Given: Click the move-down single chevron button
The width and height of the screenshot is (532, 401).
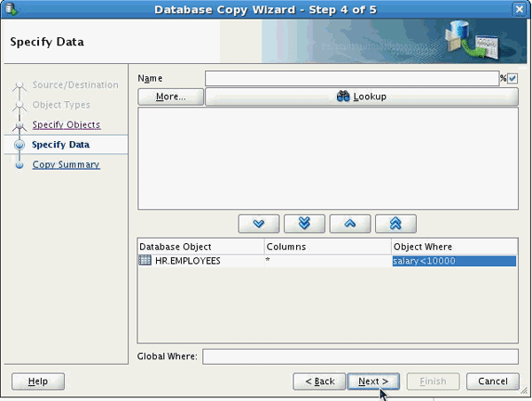Looking at the screenshot, I should [x=259, y=224].
